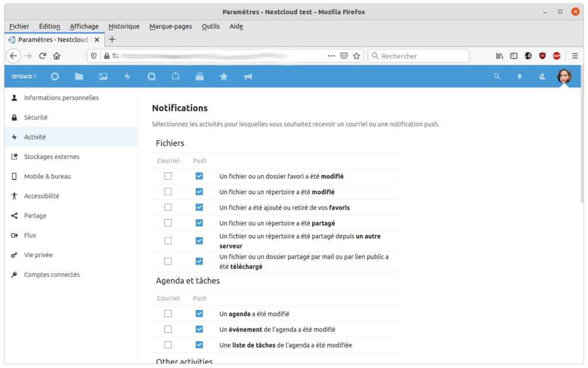Open the Historique menu

(x=124, y=26)
